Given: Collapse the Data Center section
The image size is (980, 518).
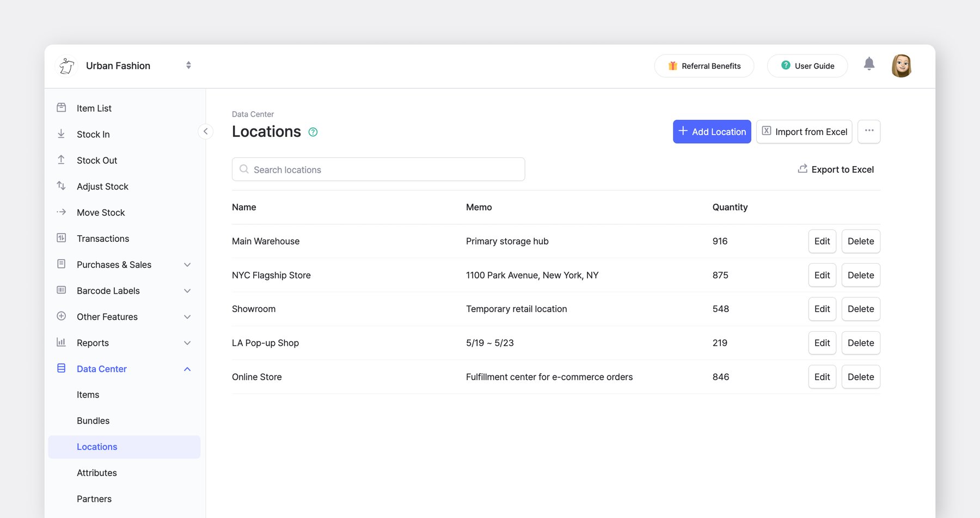Looking at the screenshot, I should pos(187,369).
